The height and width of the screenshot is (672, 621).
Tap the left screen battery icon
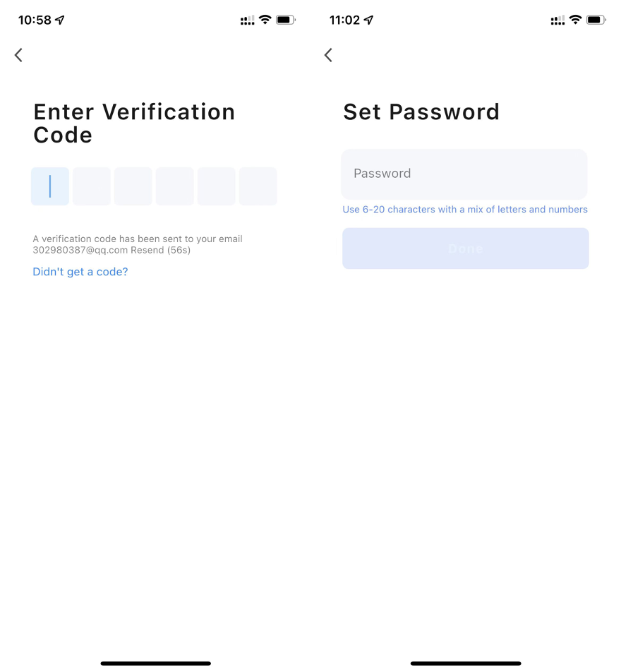pos(286,20)
